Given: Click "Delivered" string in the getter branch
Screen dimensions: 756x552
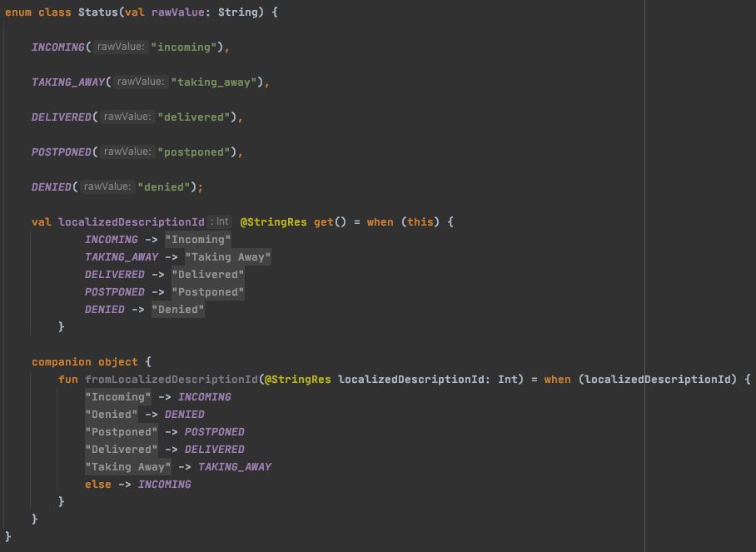Looking at the screenshot, I should (208, 275).
